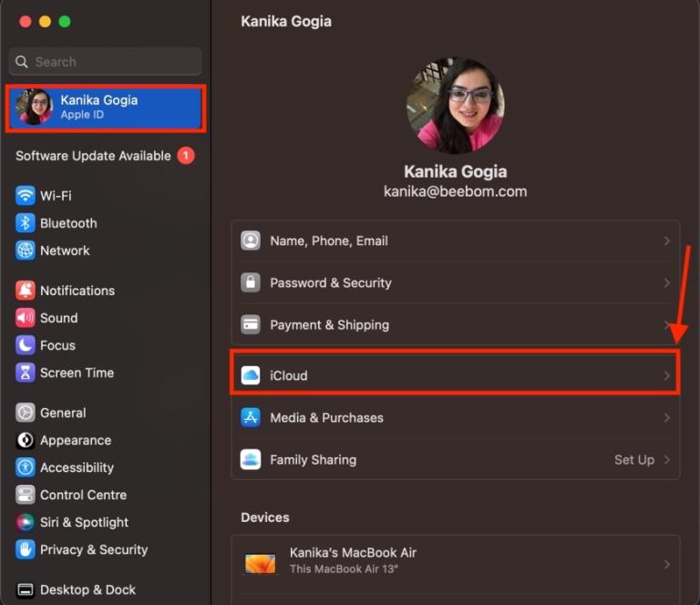Open Accessibility settings label
This screenshot has width=700, height=605.
77,467
